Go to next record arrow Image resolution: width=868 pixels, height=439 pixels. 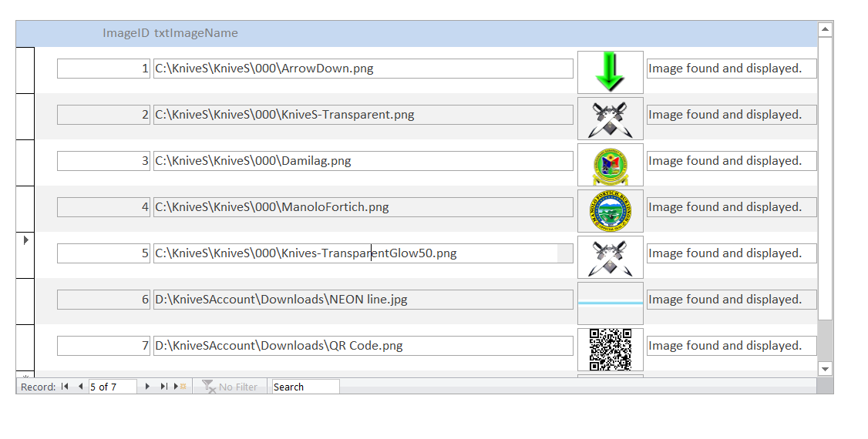147,387
